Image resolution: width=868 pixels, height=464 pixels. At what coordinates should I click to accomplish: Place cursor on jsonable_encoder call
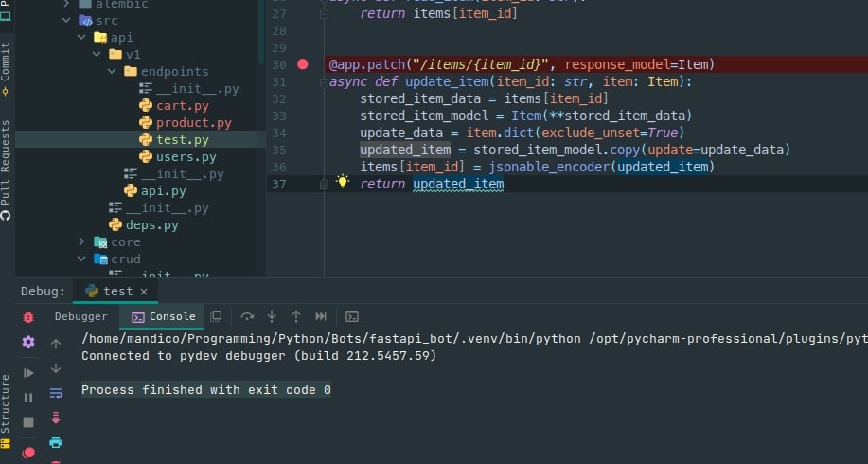pos(549,167)
